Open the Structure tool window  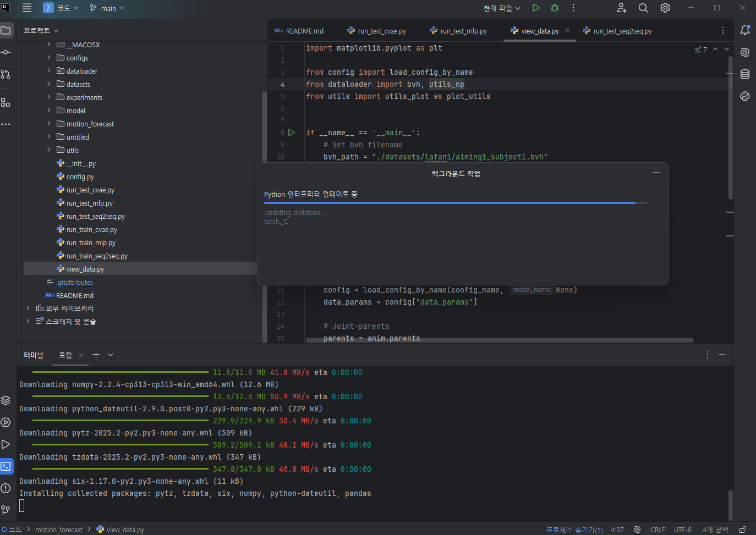(6, 102)
